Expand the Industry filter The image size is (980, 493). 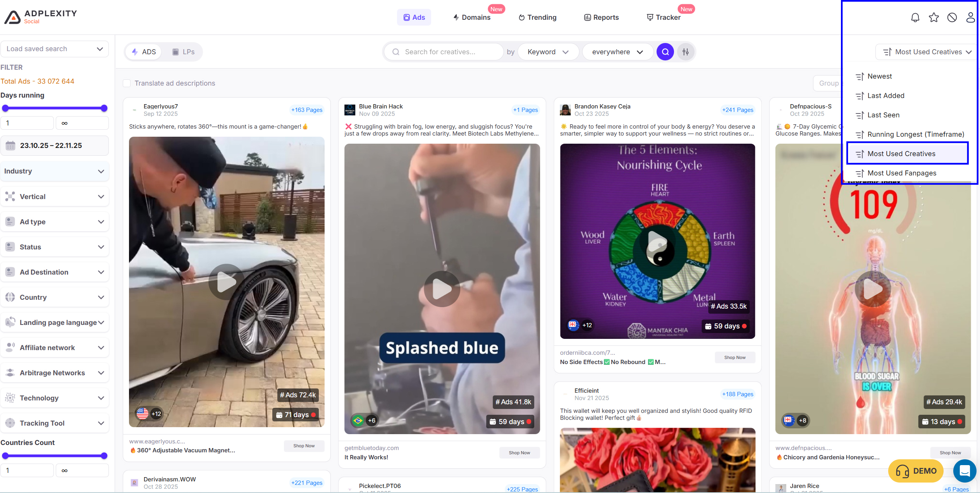point(54,171)
